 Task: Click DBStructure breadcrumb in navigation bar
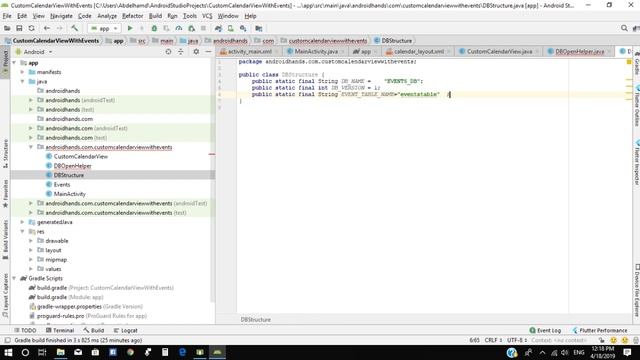pyautogui.click(x=393, y=40)
